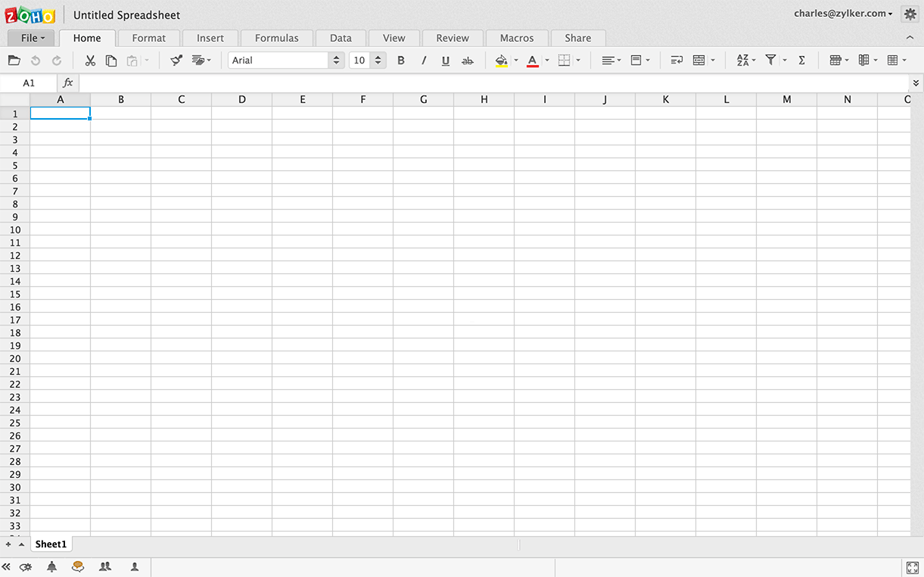Open the Filter icon

[x=771, y=60]
